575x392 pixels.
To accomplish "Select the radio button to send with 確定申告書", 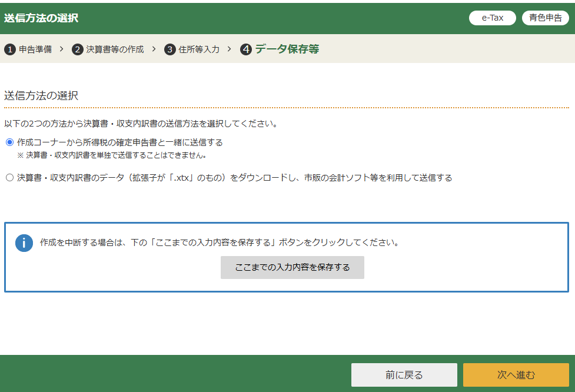I will 10,142.
